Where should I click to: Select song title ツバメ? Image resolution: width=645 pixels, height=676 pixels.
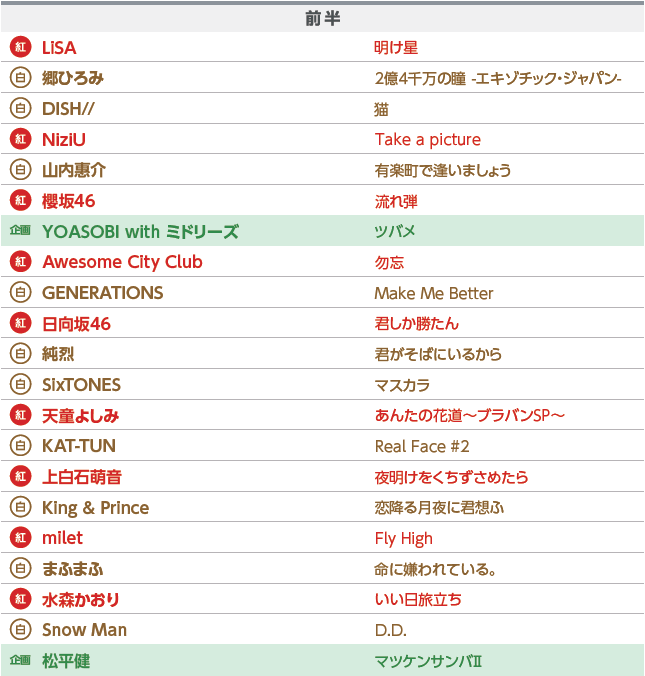click(x=395, y=231)
